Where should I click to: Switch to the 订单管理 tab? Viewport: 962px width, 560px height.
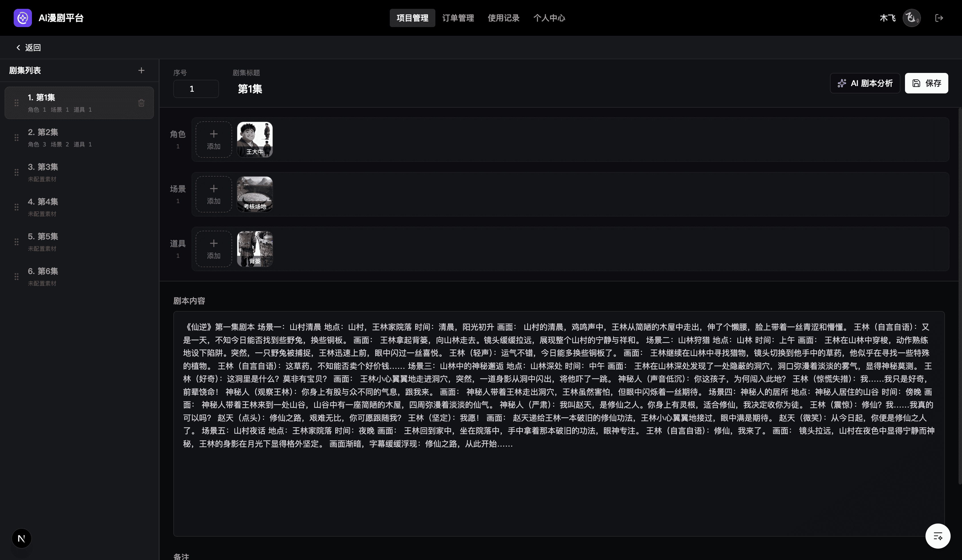[x=458, y=18]
